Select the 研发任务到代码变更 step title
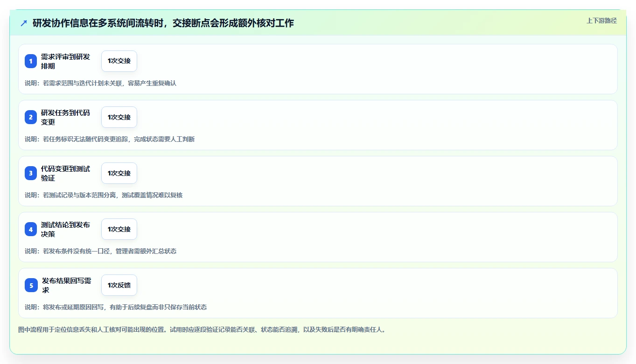636x364 pixels. [66, 117]
